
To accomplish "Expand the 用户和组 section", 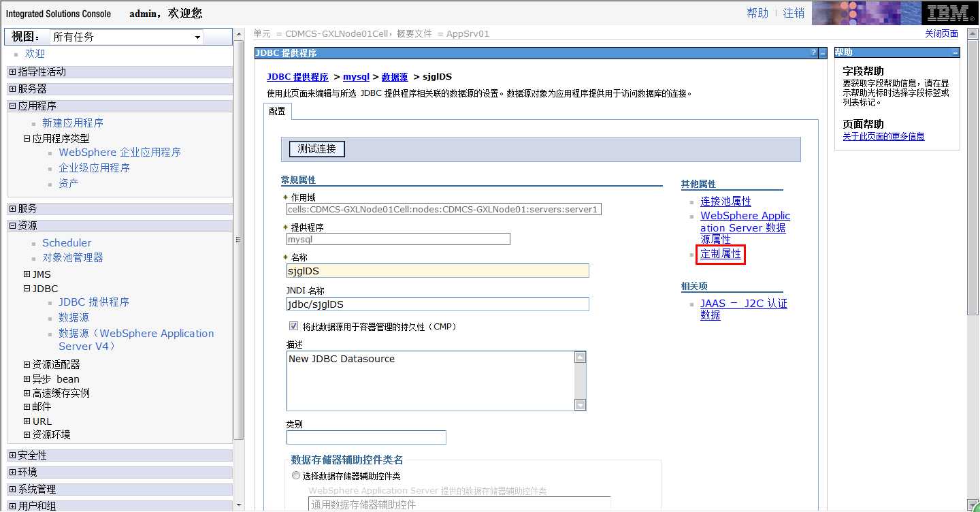I will [x=13, y=506].
